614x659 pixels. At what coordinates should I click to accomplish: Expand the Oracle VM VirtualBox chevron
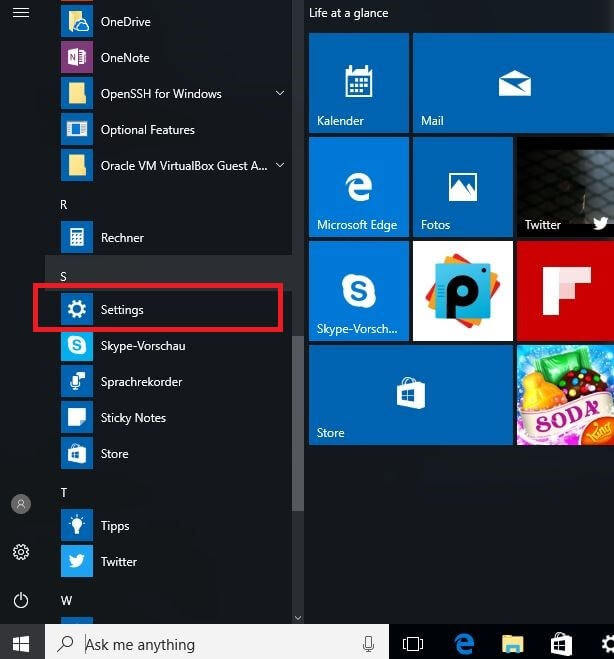tap(280, 165)
